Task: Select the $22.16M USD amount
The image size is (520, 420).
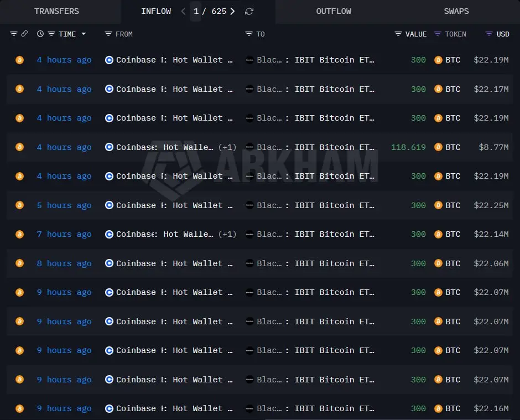Action: click(x=491, y=408)
